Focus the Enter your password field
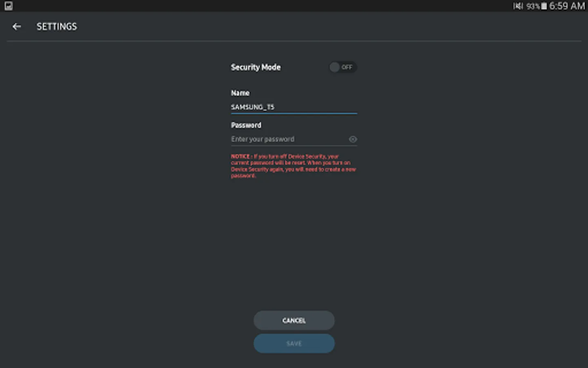Screen dimensions: 588x368 tap(289, 139)
